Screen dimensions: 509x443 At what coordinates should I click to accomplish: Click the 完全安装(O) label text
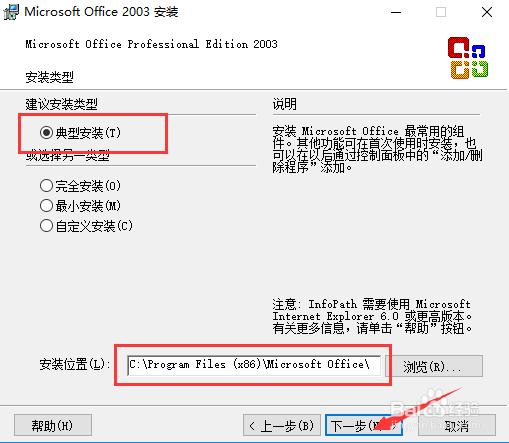[88, 186]
